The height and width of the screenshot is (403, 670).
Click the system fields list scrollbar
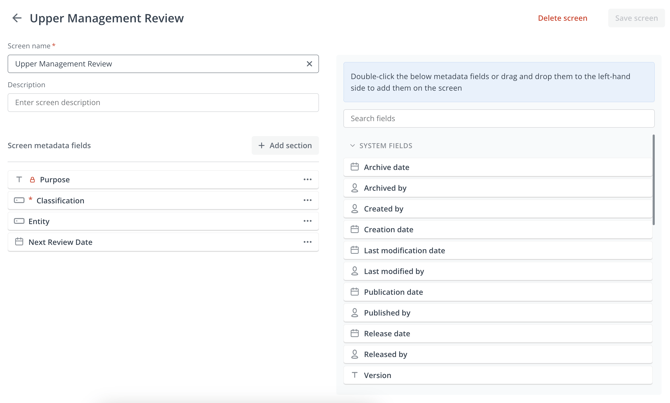[654, 180]
